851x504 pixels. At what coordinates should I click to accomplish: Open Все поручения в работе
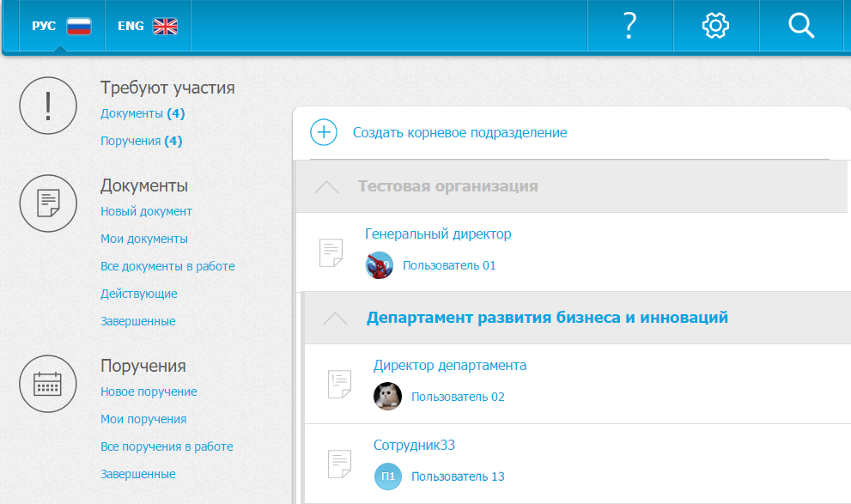167,446
